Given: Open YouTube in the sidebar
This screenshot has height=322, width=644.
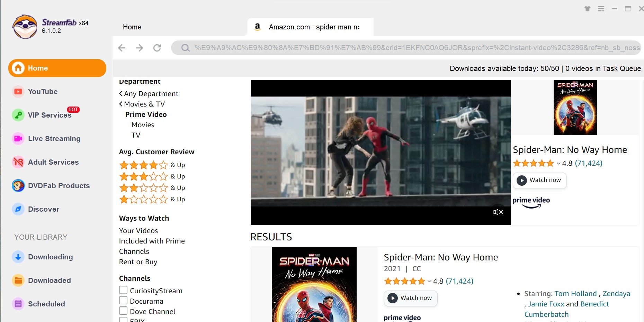Looking at the screenshot, I should tap(43, 92).
